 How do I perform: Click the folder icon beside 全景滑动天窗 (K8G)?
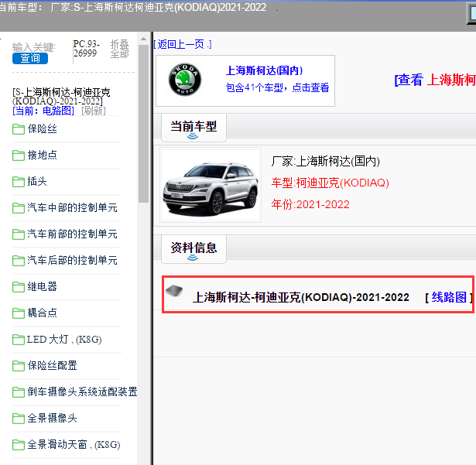[19, 445]
